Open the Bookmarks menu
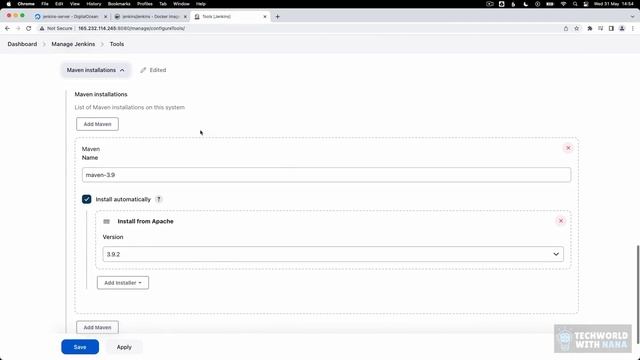The height and width of the screenshot is (360, 640). click(119, 4)
